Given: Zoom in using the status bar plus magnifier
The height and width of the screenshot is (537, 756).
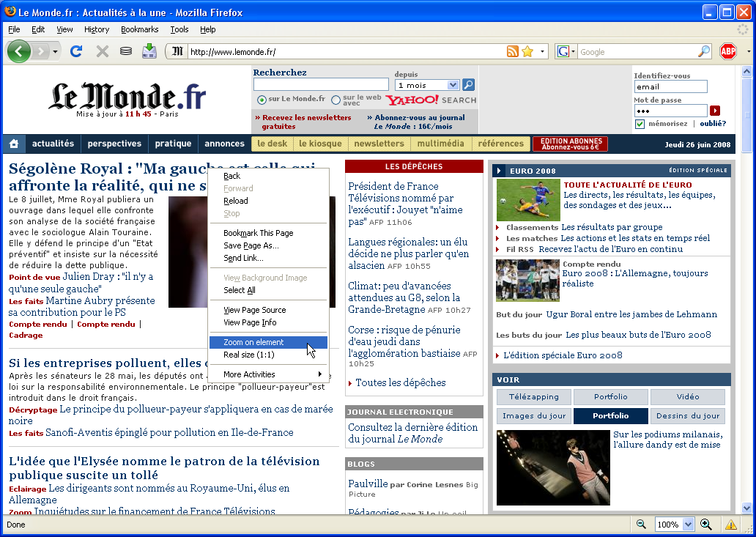Looking at the screenshot, I should coord(706,524).
